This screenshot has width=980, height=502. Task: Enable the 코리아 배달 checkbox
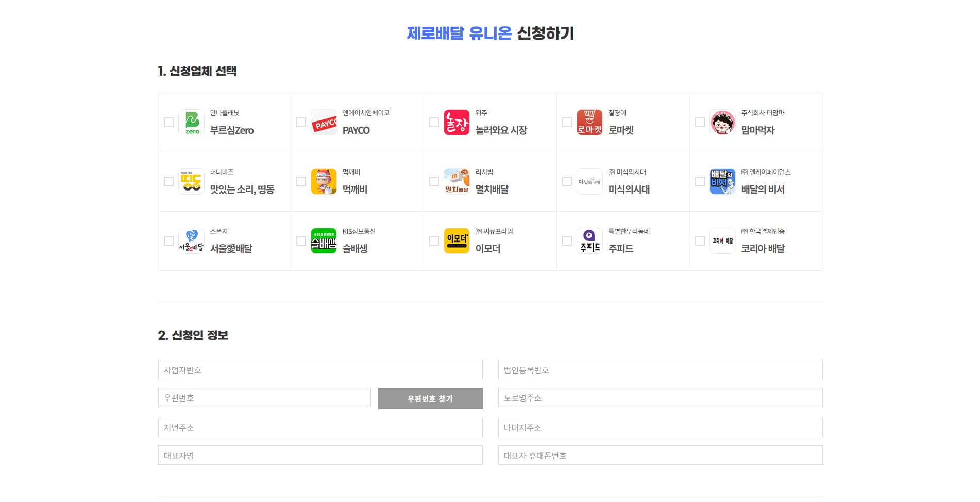coord(700,241)
